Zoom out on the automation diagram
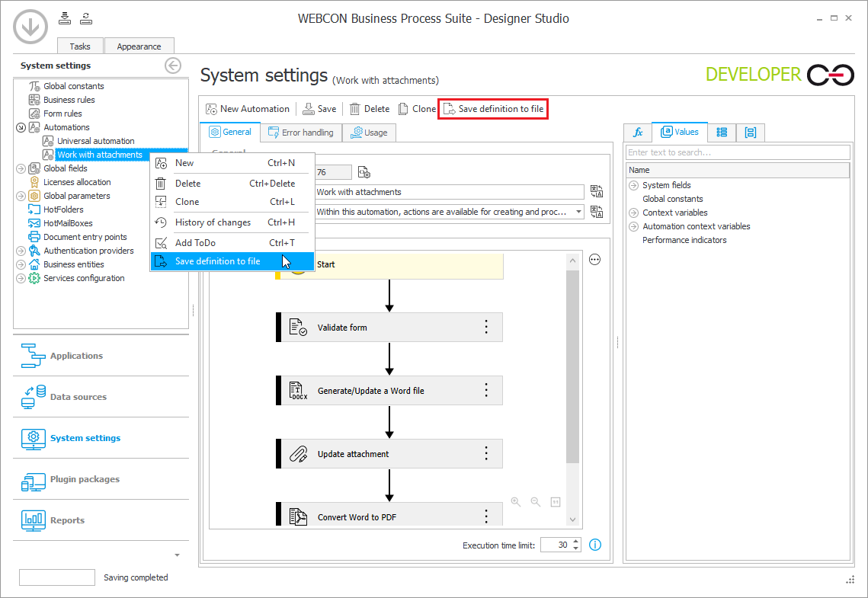The image size is (868, 598). click(x=535, y=502)
